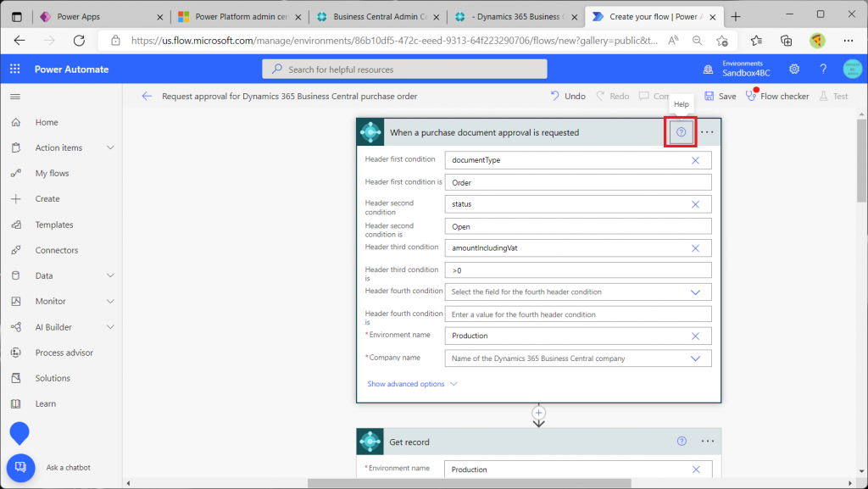Click Redo in the flow toolbar

coord(612,97)
